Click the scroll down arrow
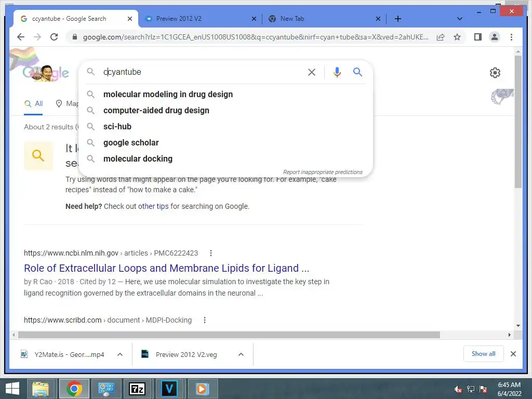Image resolution: width=532 pixels, height=399 pixels. pyautogui.click(x=518, y=326)
